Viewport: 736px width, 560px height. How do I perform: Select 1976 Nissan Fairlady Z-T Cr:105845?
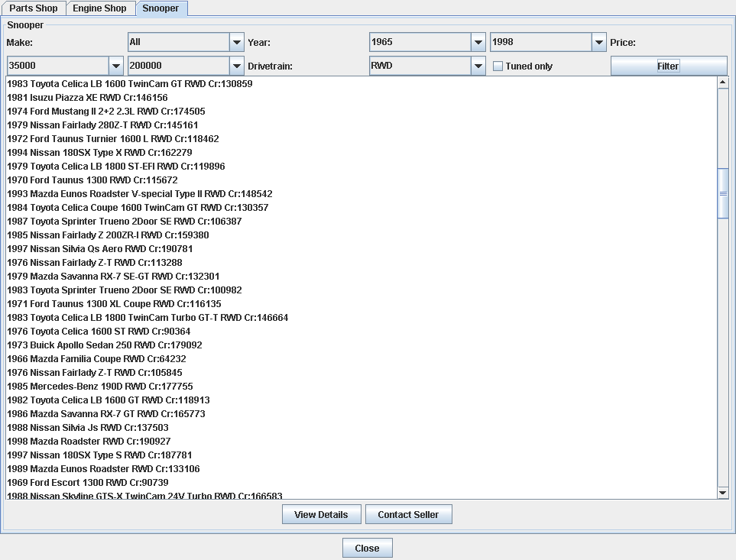(x=362, y=373)
